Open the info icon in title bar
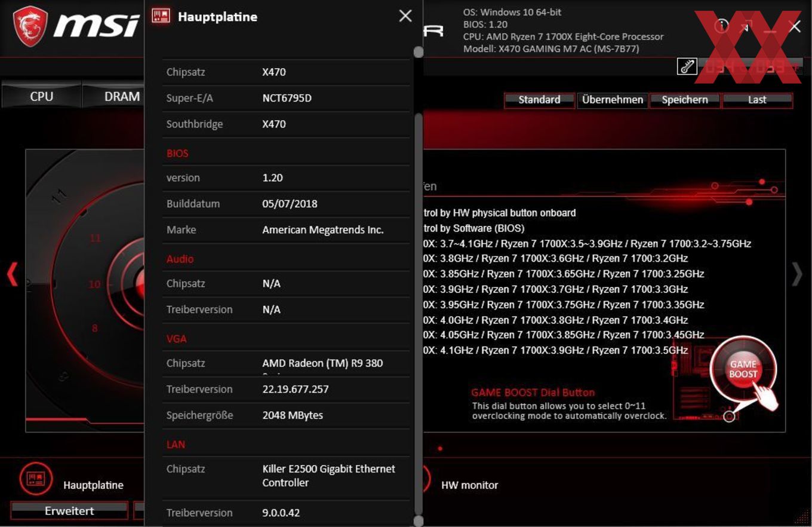The width and height of the screenshot is (812, 527). [722, 26]
